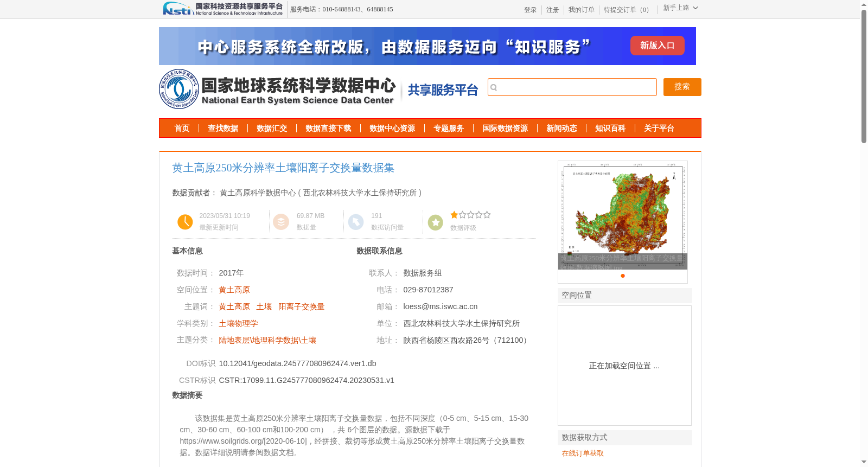Click the 数据时间 value 2017年
The image size is (868, 467).
[x=231, y=273]
